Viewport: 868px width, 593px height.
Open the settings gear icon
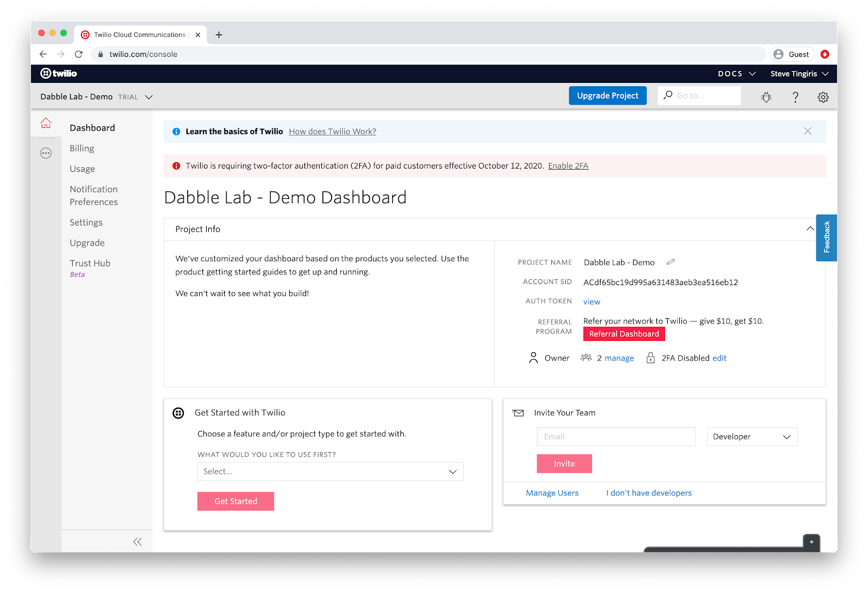coord(823,97)
